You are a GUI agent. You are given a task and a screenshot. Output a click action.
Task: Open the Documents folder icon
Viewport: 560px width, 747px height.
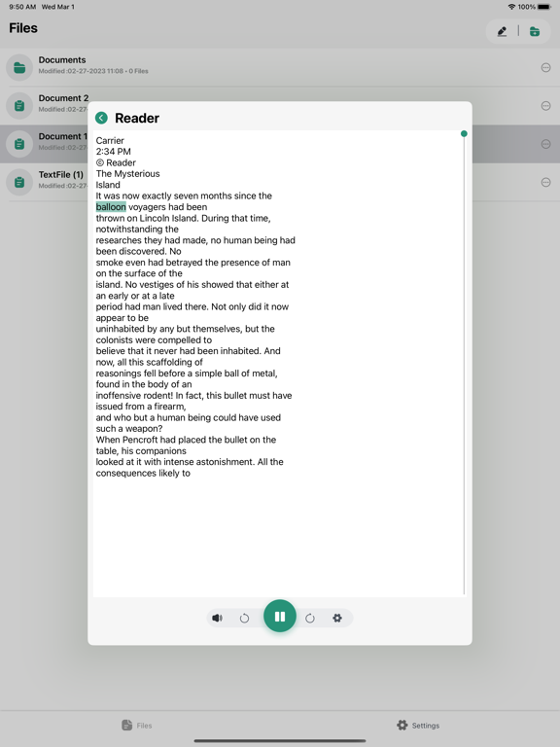tap(19, 68)
